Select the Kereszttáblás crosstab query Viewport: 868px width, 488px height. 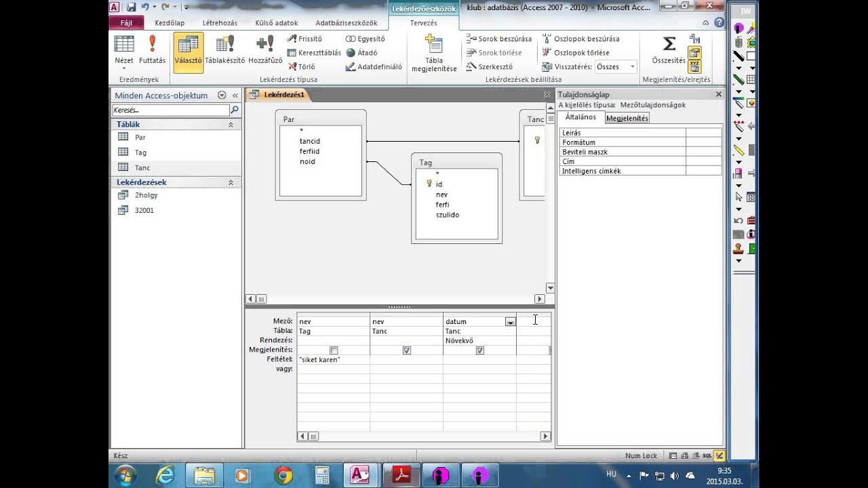[x=314, y=53]
